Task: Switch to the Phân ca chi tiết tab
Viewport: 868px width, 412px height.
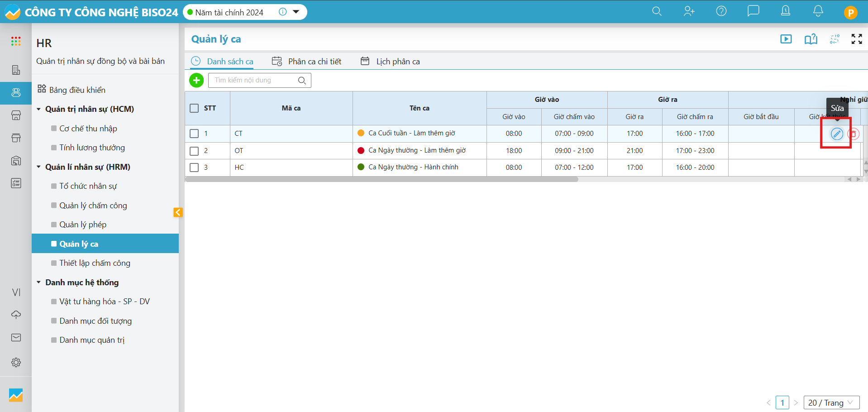Action: [307, 62]
